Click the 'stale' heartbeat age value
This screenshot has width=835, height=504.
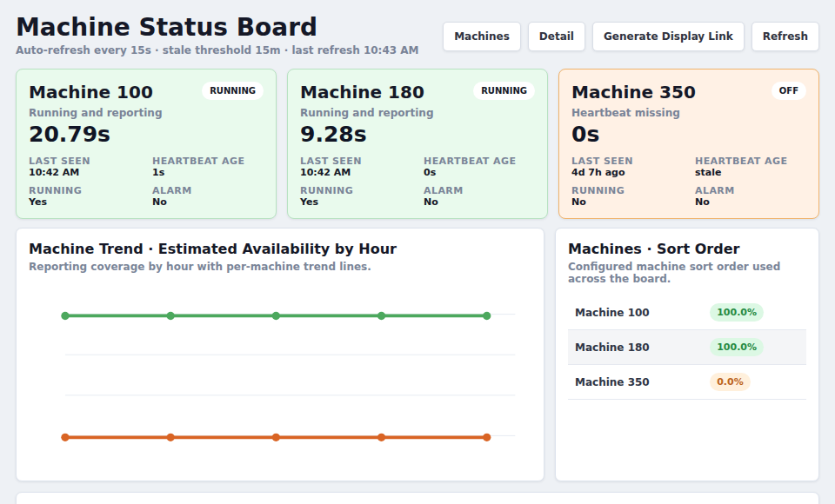[x=708, y=172]
